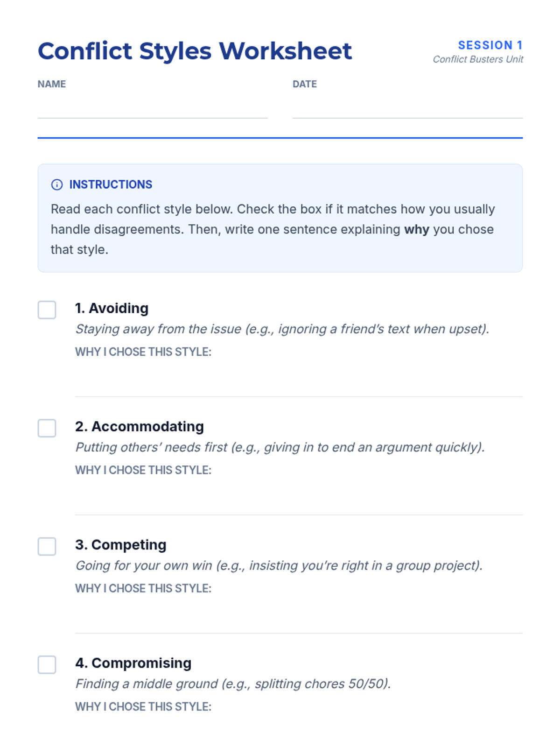Click the Conflict Styles Worksheet title
This screenshot has width=560, height=747.
click(195, 51)
